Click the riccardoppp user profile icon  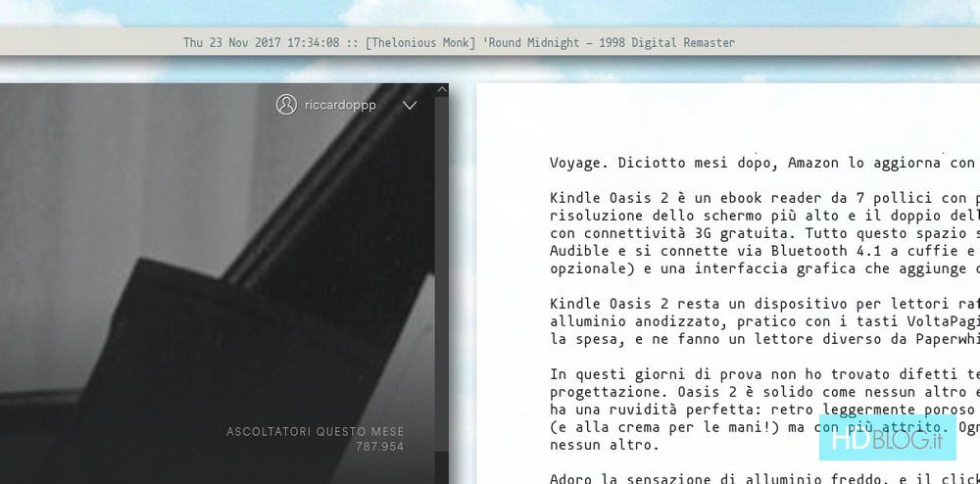pos(286,105)
